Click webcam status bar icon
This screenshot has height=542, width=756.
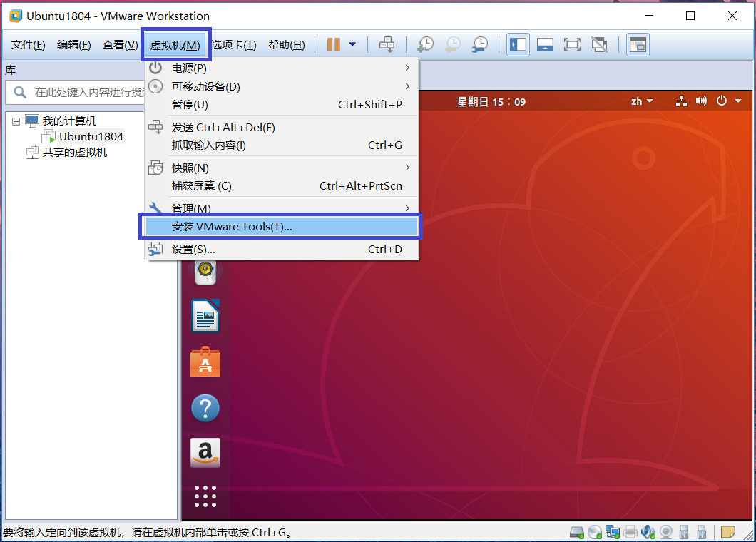click(666, 532)
